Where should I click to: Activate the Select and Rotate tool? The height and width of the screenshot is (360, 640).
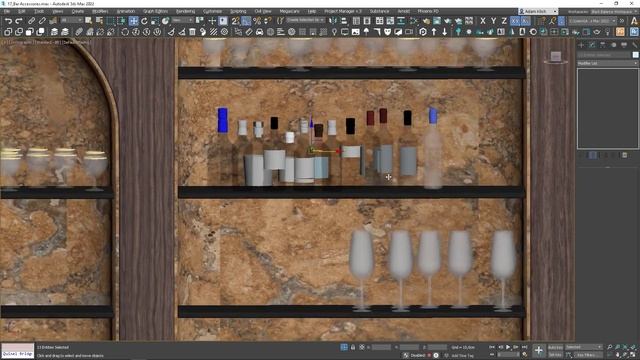[144, 21]
